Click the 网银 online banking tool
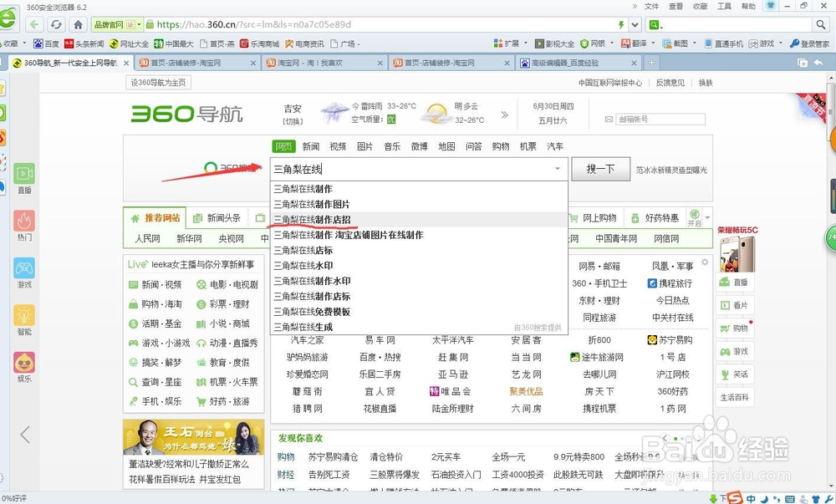The image size is (836, 504). point(593,43)
